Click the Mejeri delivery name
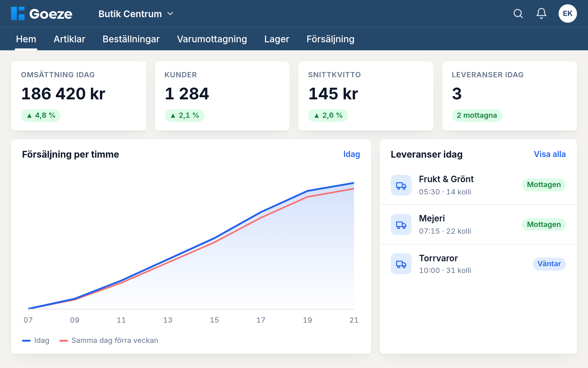The image size is (588, 368). [x=432, y=218]
